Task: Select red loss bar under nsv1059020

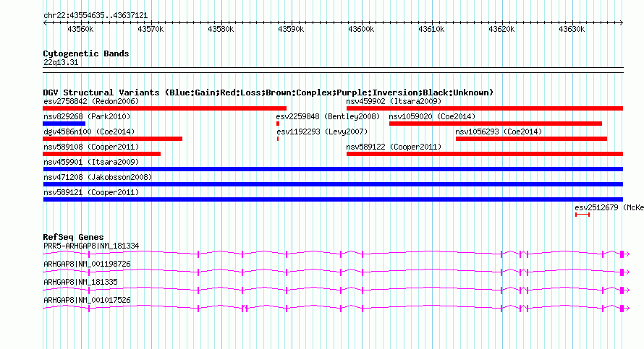Action: click(496, 124)
